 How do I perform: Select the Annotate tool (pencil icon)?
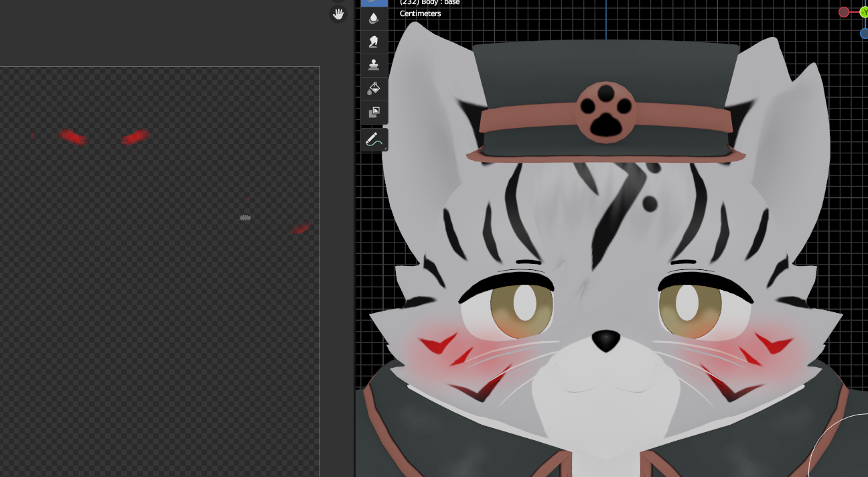click(x=374, y=140)
